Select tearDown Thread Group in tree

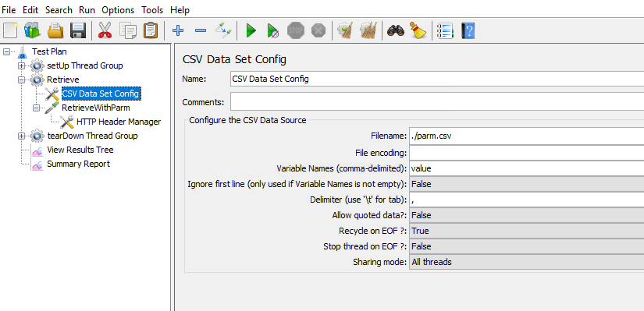92,136
